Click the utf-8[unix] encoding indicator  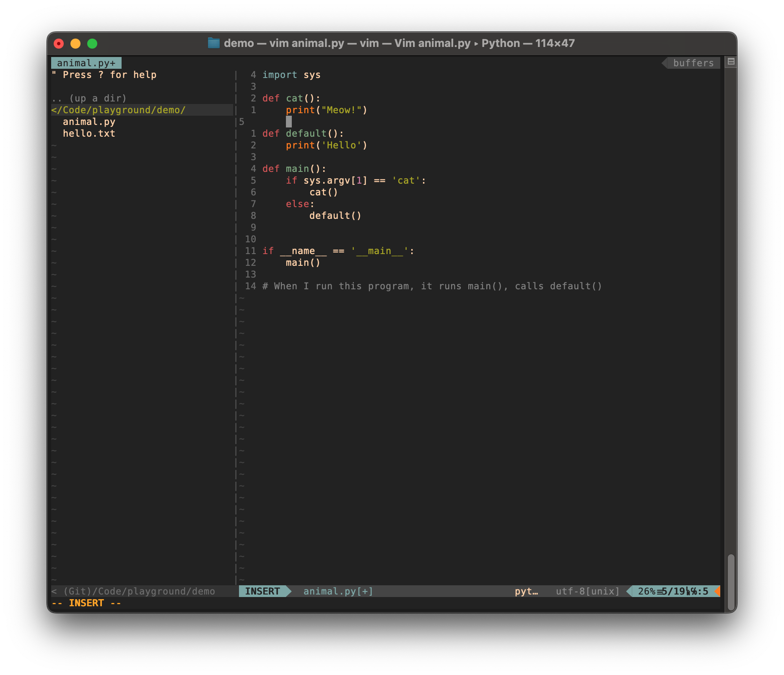587,591
